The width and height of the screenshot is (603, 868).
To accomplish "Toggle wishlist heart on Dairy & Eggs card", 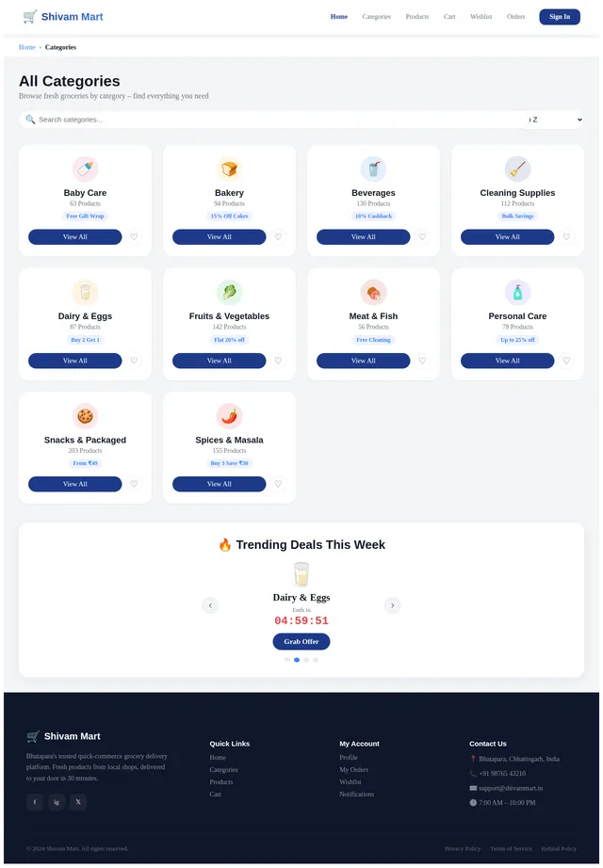I will point(134,361).
